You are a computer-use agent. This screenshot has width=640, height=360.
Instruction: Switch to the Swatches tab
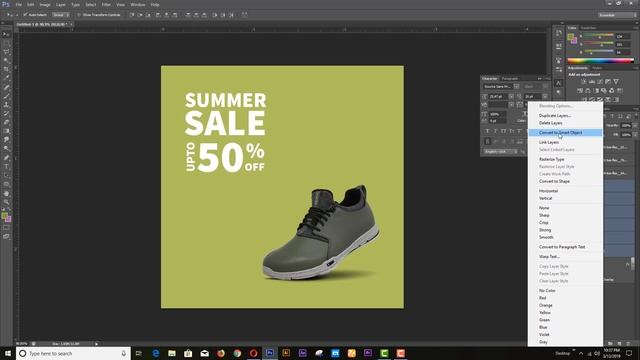[589, 28]
